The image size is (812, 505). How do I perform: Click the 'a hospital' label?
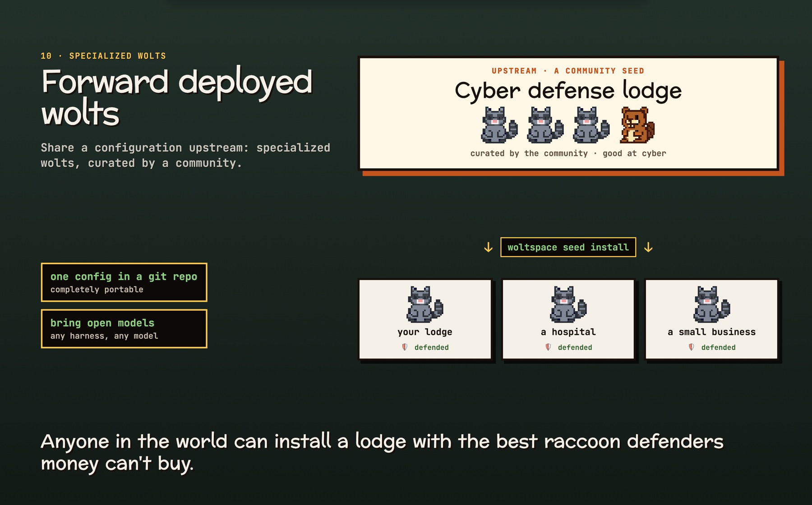pos(568,332)
